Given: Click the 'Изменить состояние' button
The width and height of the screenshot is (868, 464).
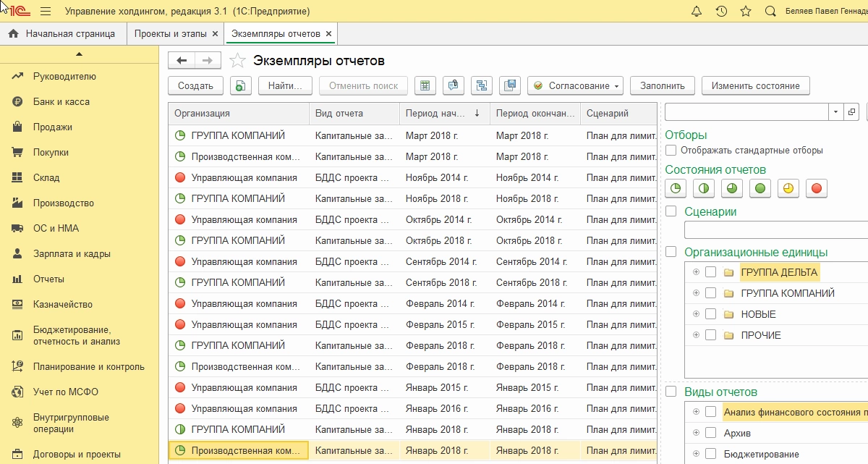Looking at the screenshot, I should pos(755,85).
